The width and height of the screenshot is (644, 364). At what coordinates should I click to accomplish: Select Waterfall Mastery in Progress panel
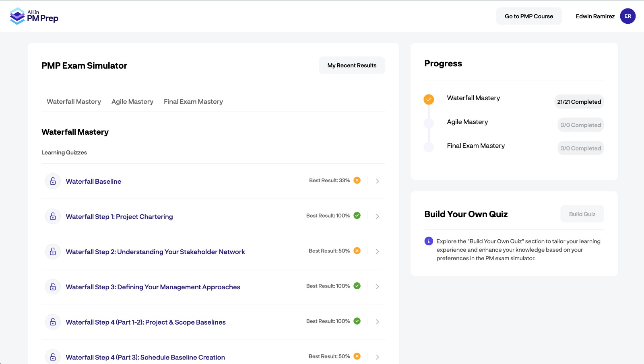[x=473, y=98]
